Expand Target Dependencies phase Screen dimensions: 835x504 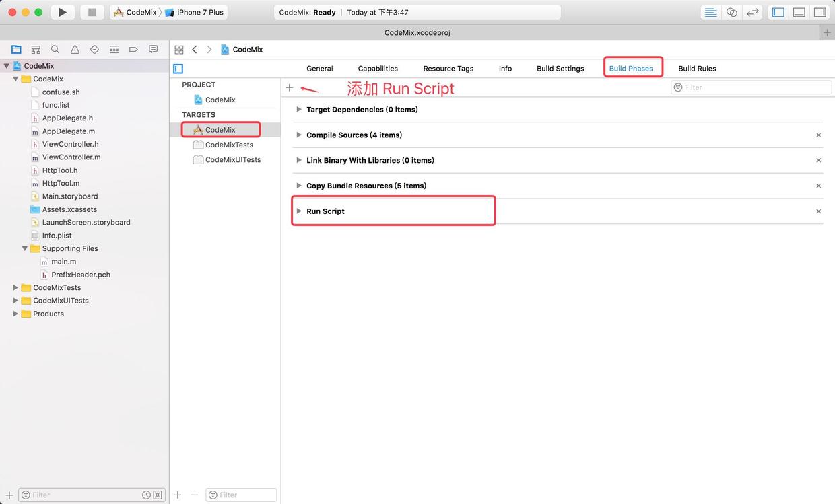pyautogui.click(x=299, y=109)
